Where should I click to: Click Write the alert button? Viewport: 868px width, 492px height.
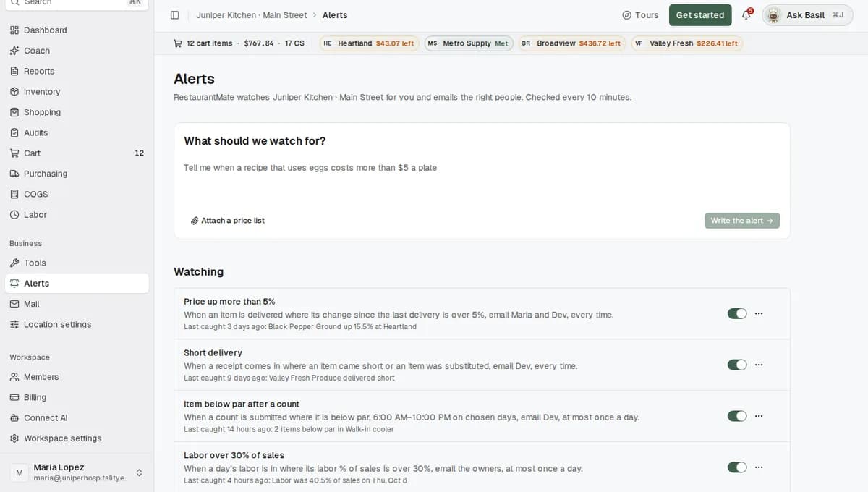pos(742,221)
